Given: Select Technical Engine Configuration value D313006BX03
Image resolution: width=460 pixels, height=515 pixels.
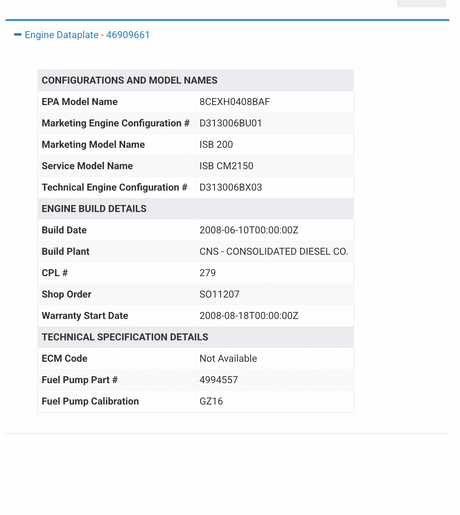Looking at the screenshot, I should [231, 187].
